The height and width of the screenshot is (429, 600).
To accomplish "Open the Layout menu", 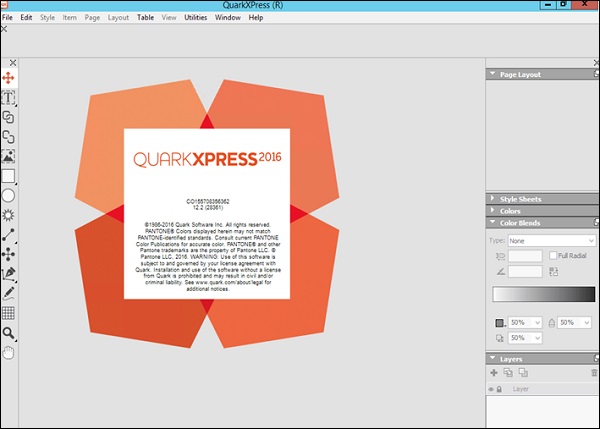I will (x=118, y=18).
